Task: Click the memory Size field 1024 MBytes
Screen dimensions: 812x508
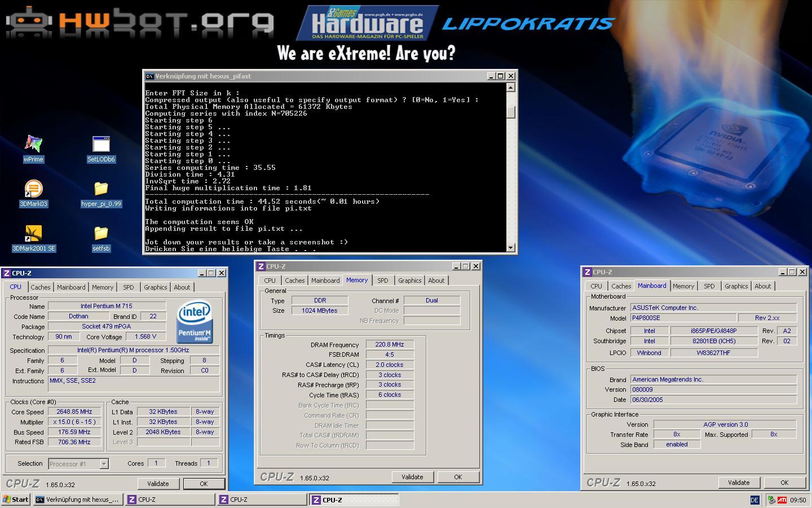Action: point(320,310)
